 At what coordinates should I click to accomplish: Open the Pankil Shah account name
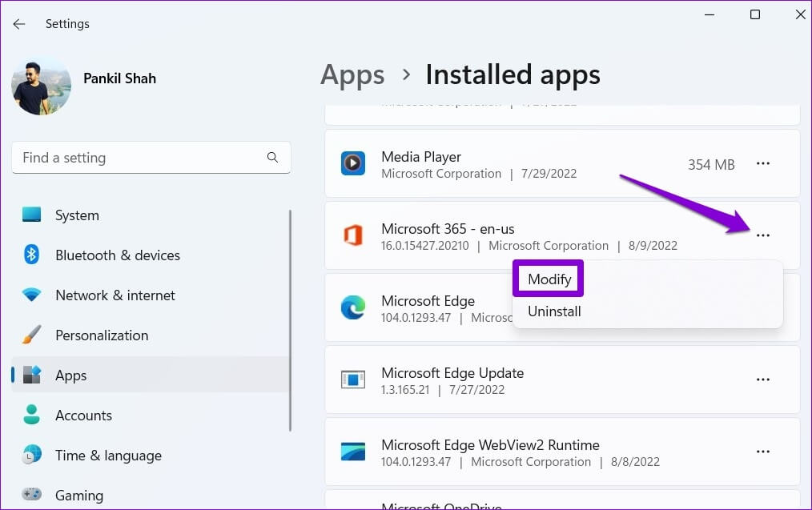[119, 78]
